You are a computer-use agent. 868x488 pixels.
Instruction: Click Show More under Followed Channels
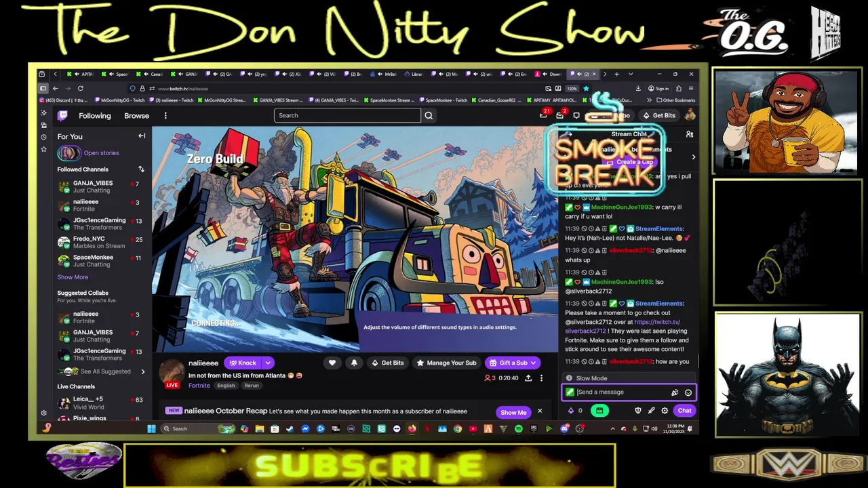[x=73, y=277]
